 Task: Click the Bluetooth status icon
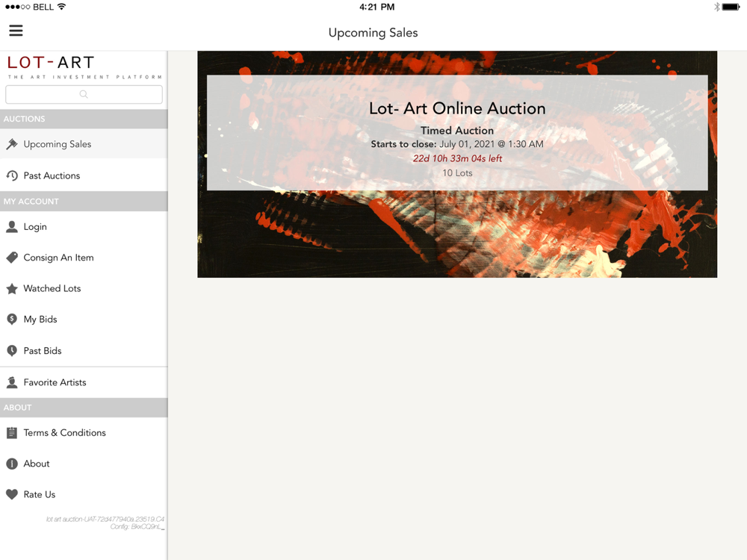tap(716, 7)
